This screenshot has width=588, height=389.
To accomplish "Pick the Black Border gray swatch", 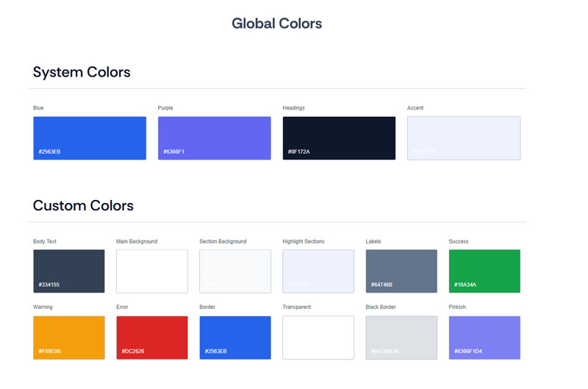I will [x=401, y=338].
